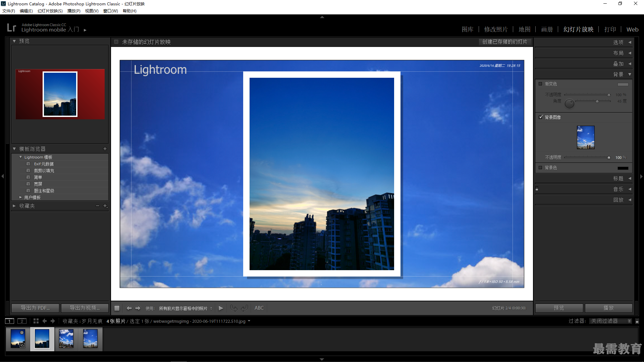Toggle filter switch at filmstrip right end
The height and width of the screenshot is (362, 644).
click(637, 321)
